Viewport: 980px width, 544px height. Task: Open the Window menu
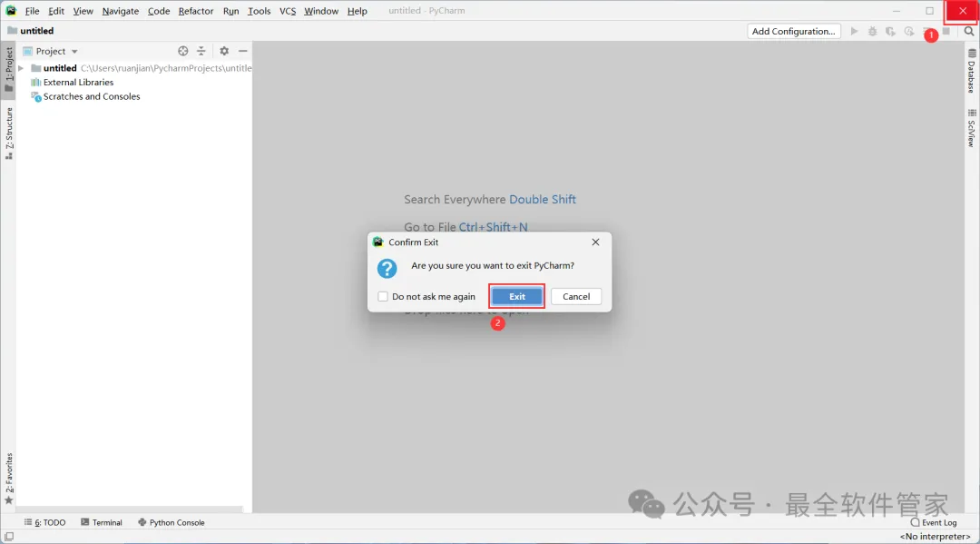point(320,11)
